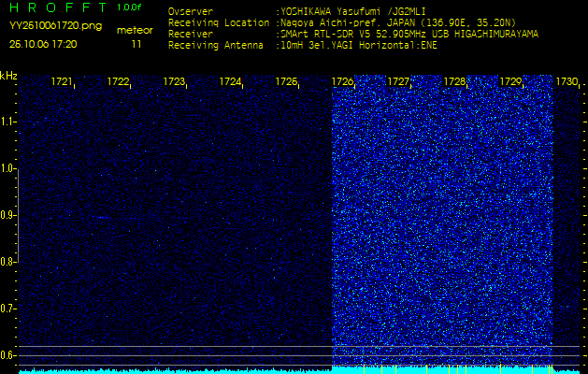Click the kHz axis unit label
The width and height of the screenshot is (588, 374).
[x=8, y=76]
